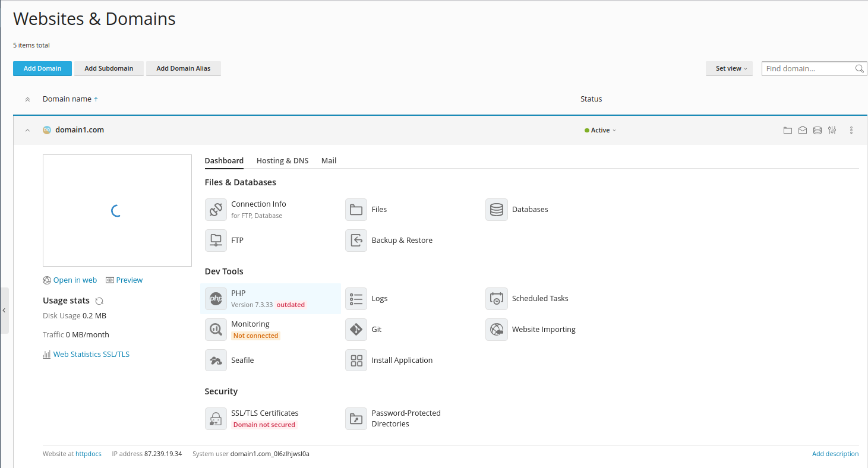Switch to Hosting & DNS tab
The image size is (868, 468).
[282, 161]
